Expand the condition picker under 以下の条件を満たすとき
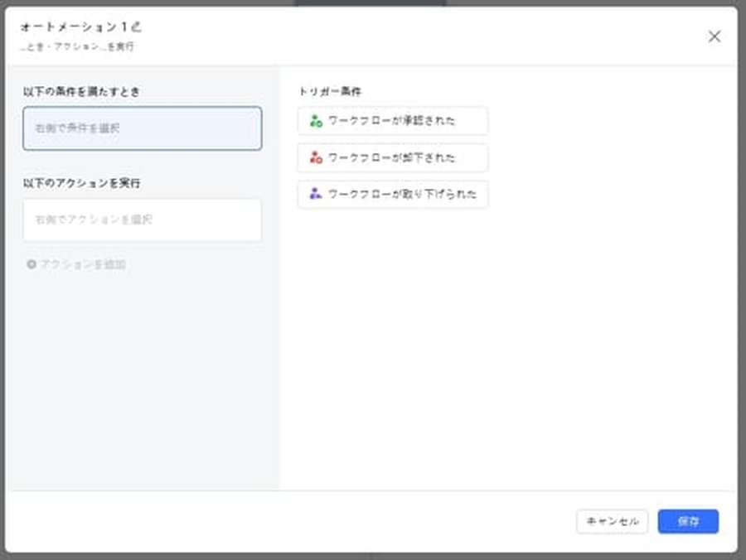 142,129
